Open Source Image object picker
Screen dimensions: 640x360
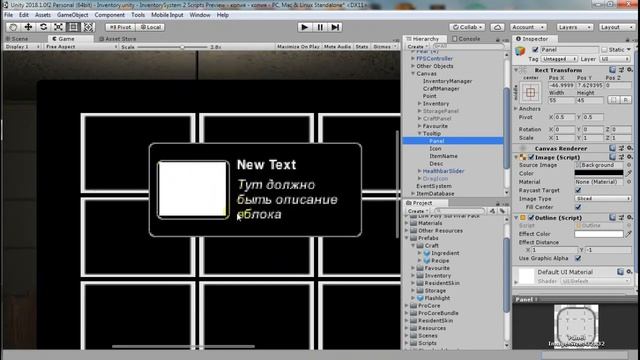tap(629, 165)
